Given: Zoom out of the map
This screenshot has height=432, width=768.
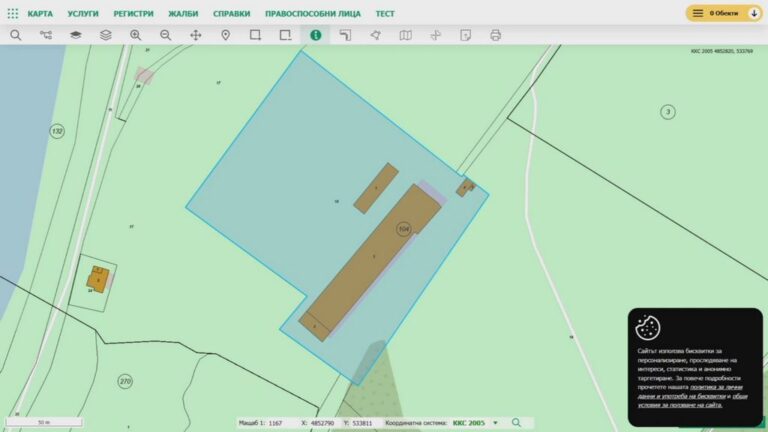Looking at the screenshot, I should [166, 35].
